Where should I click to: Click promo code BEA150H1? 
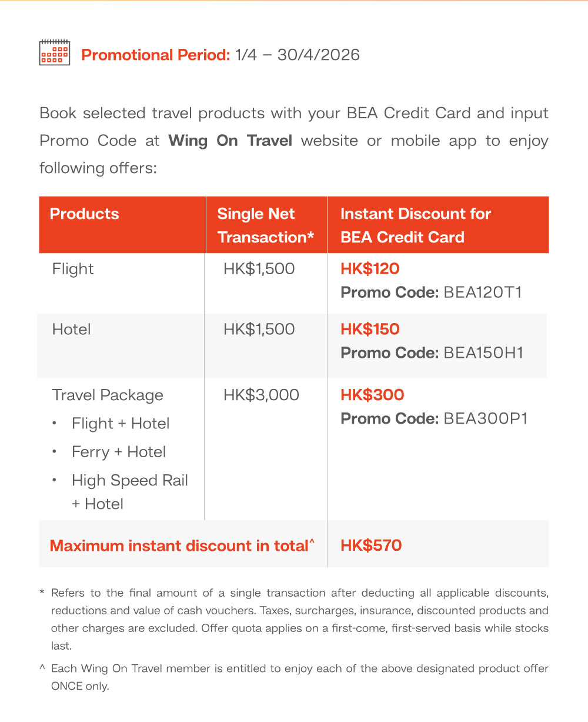click(x=483, y=352)
